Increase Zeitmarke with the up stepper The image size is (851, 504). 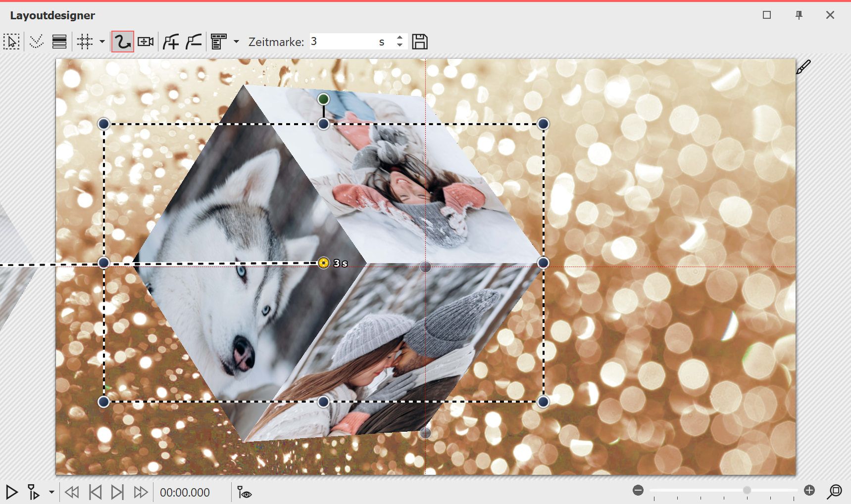pos(400,38)
